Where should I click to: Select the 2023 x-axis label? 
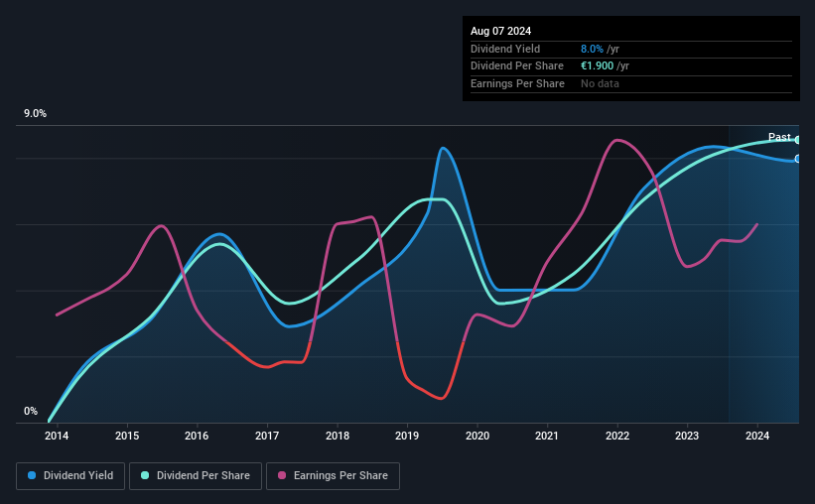point(687,436)
